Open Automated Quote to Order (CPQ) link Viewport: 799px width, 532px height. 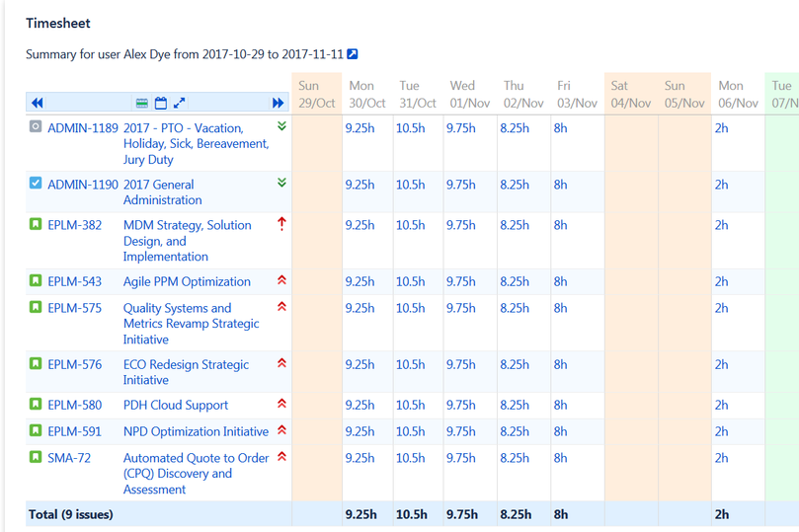click(x=196, y=474)
